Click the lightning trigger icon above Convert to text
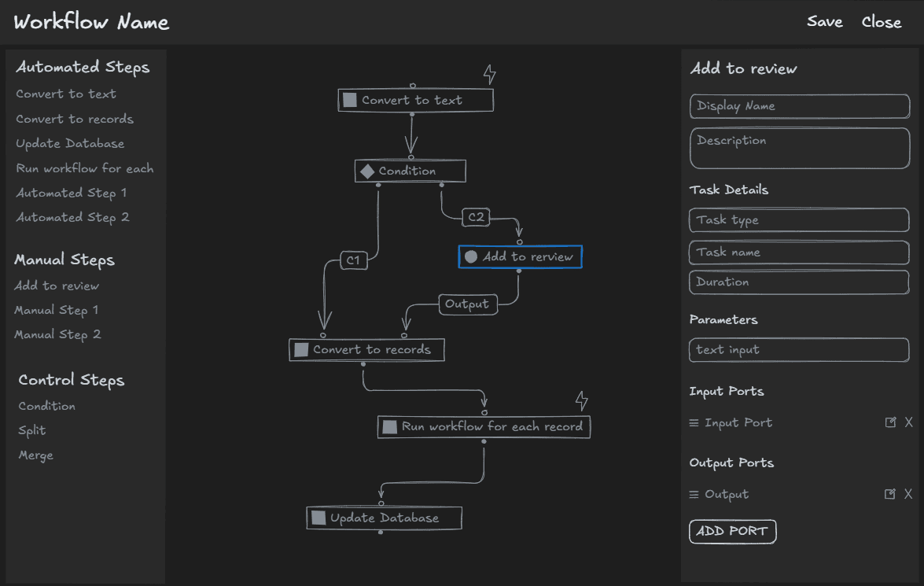 [x=490, y=73]
